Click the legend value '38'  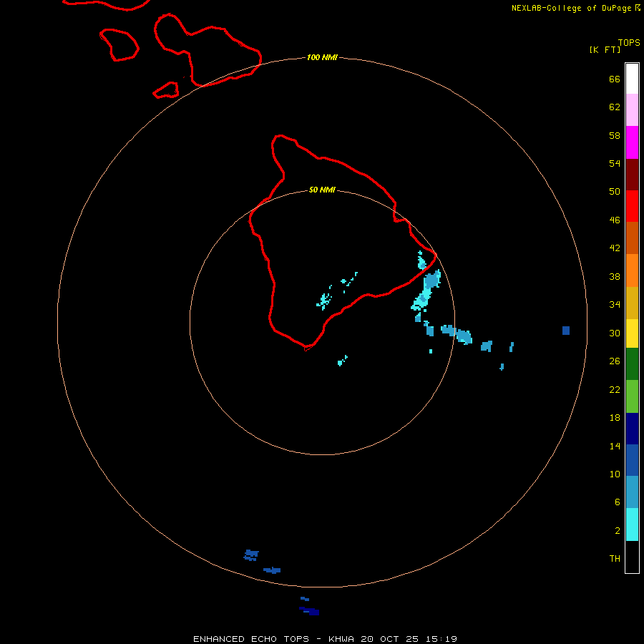[615, 277]
